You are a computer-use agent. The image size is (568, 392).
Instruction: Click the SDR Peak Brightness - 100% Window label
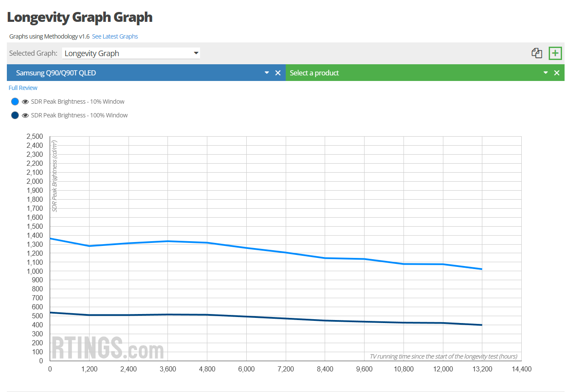tap(79, 115)
